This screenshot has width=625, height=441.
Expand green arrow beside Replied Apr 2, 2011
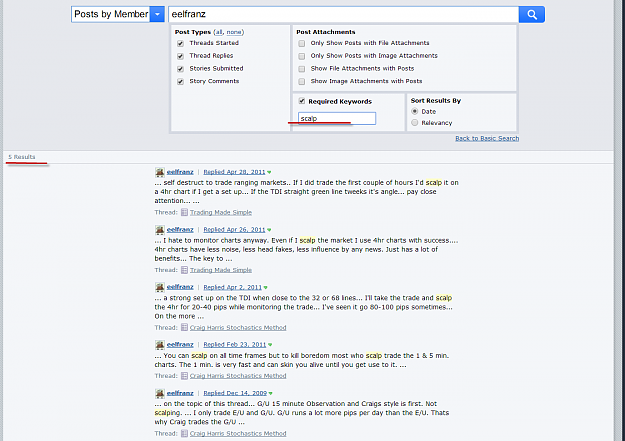point(266,287)
